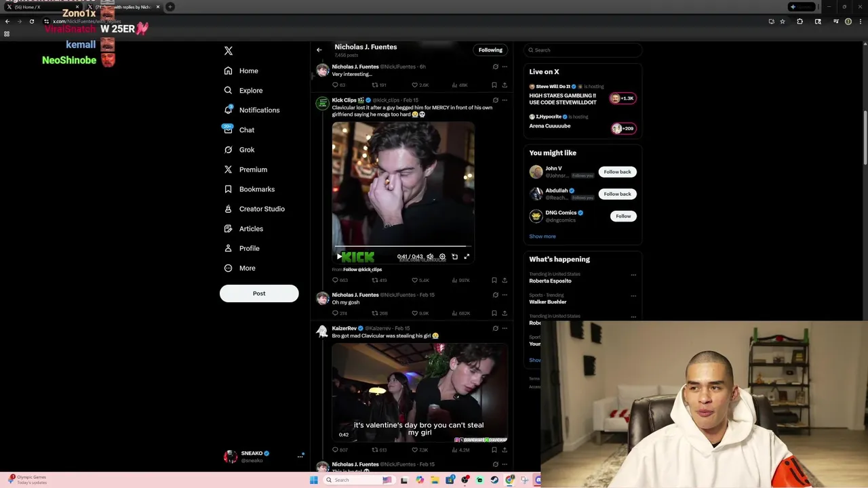Open Kick Clips video settings gear

click(442, 257)
